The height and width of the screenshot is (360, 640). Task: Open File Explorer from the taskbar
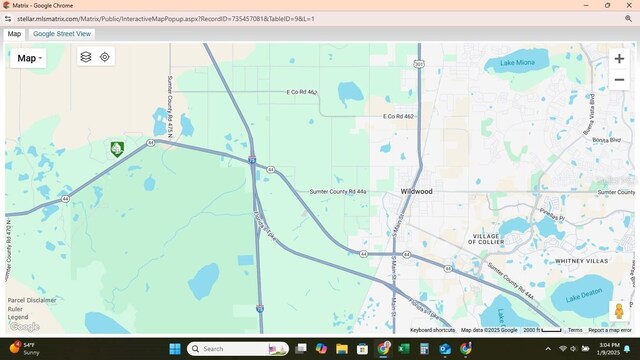[x=342, y=349]
